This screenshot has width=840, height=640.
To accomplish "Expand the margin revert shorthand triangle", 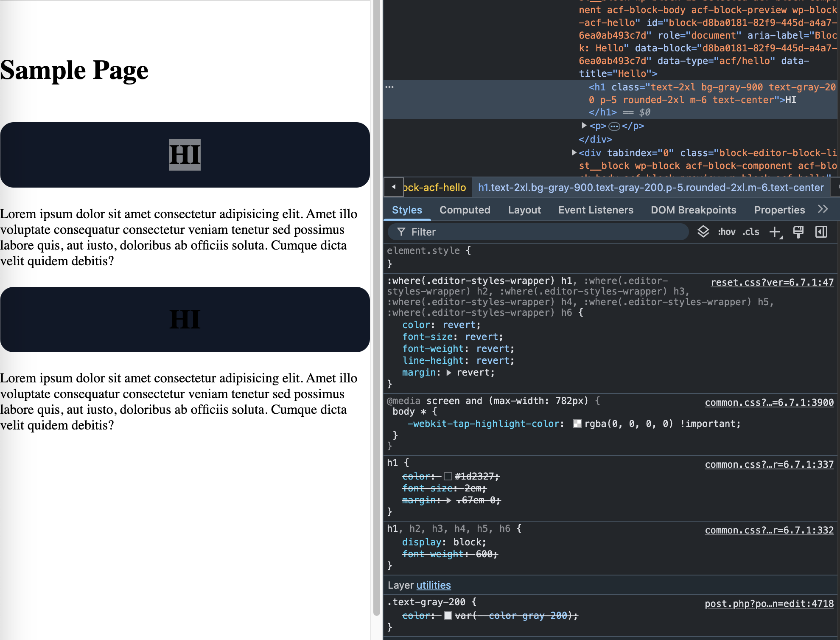I will (x=449, y=373).
